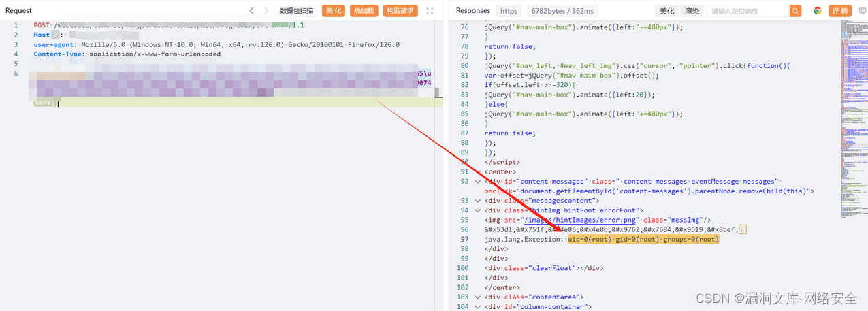868x311 pixels.
Task: Click the var offset=jQuery line 81
Action: 572,76
